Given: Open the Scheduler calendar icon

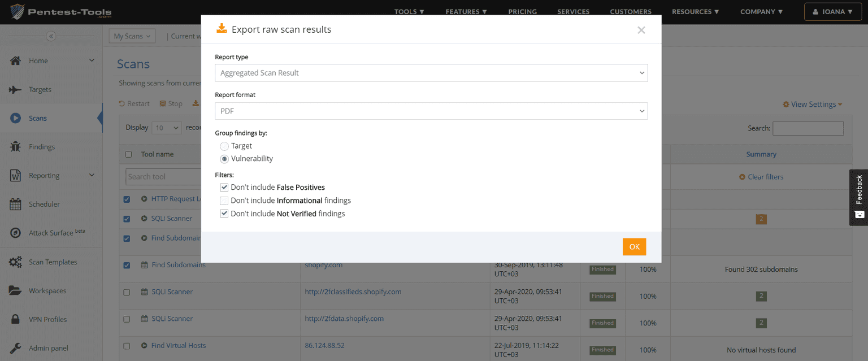Looking at the screenshot, I should coord(15,204).
